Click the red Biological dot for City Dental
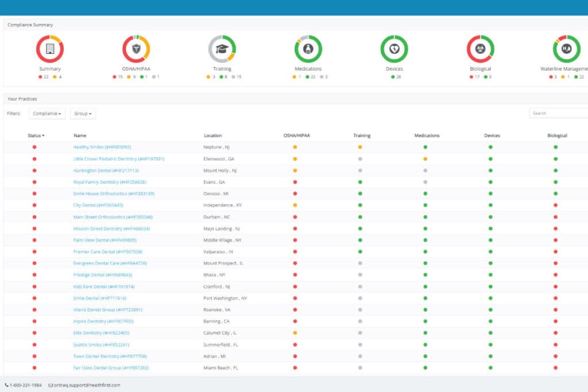The height and width of the screenshot is (392, 588). coord(555,205)
